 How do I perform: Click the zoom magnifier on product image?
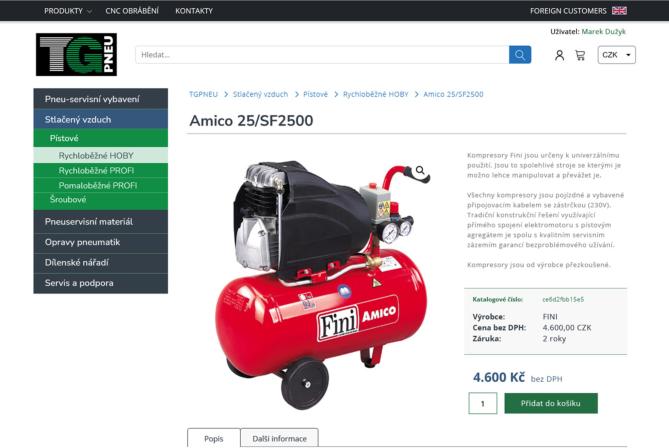click(420, 170)
